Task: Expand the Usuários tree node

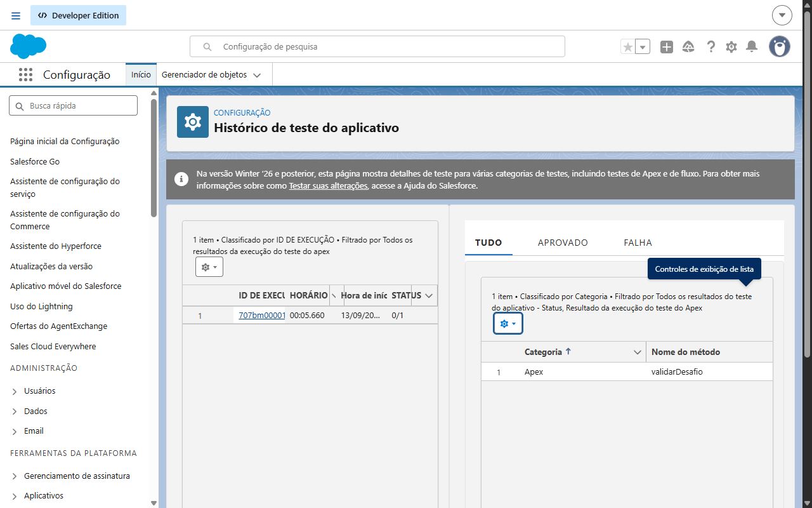Action: [15, 391]
